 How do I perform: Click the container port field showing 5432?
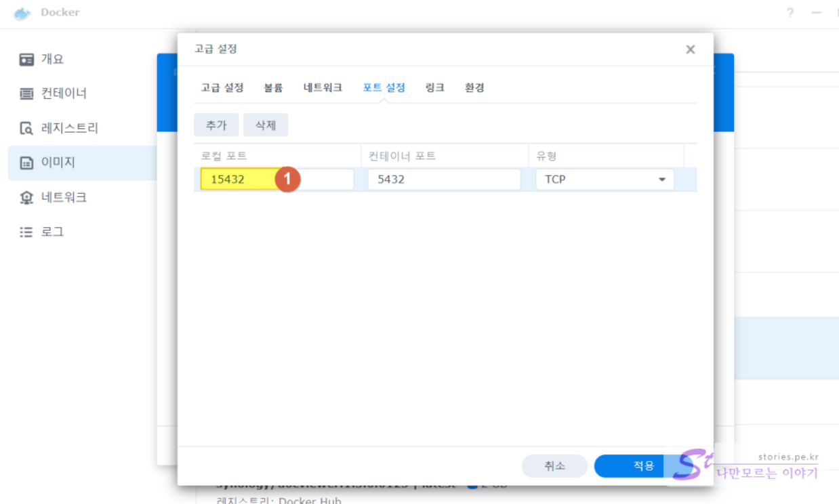click(x=443, y=180)
